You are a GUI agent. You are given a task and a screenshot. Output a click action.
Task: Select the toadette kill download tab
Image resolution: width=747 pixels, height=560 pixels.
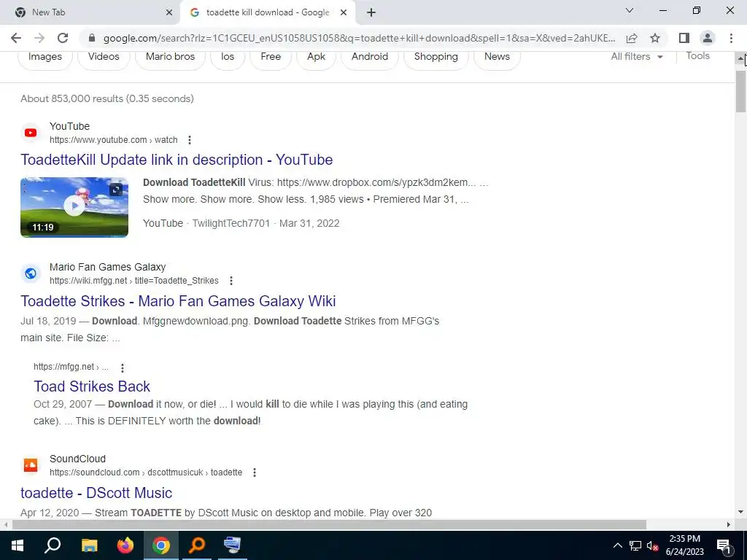268,13
